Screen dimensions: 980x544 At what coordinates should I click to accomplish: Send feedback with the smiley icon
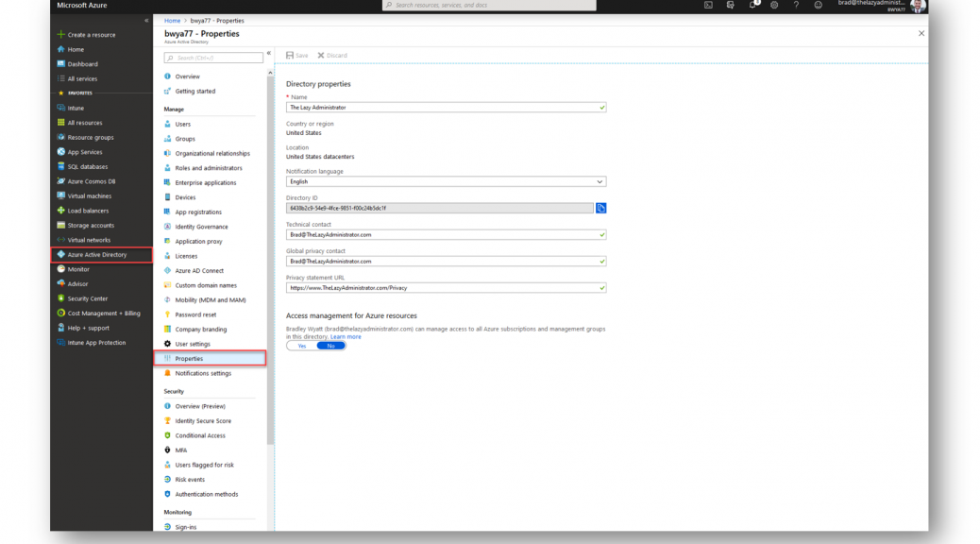(x=819, y=5)
